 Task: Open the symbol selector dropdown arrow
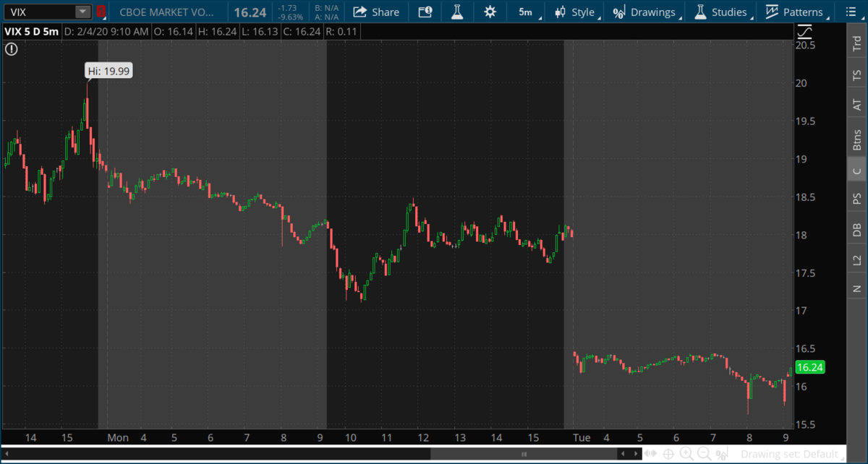[x=83, y=12]
